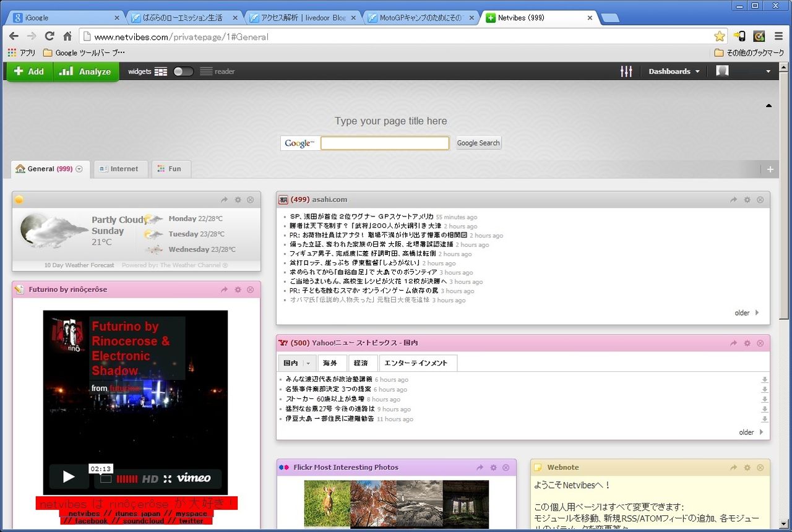Click the widgets view grid icon
The image size is (792, 532).
tap(161, 72)
